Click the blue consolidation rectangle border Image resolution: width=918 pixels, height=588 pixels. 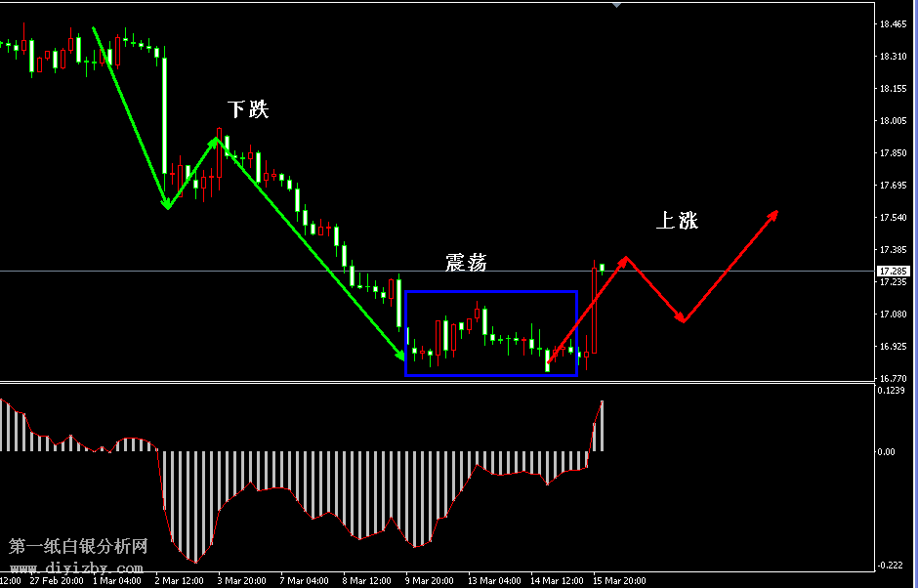(490, 292)
